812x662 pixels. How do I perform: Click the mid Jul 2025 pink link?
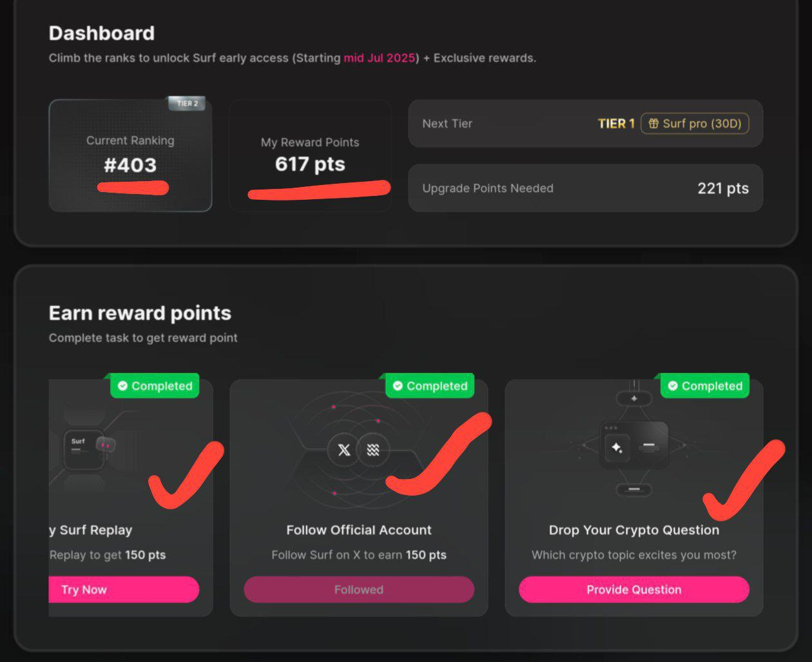(x=379, y=58)
